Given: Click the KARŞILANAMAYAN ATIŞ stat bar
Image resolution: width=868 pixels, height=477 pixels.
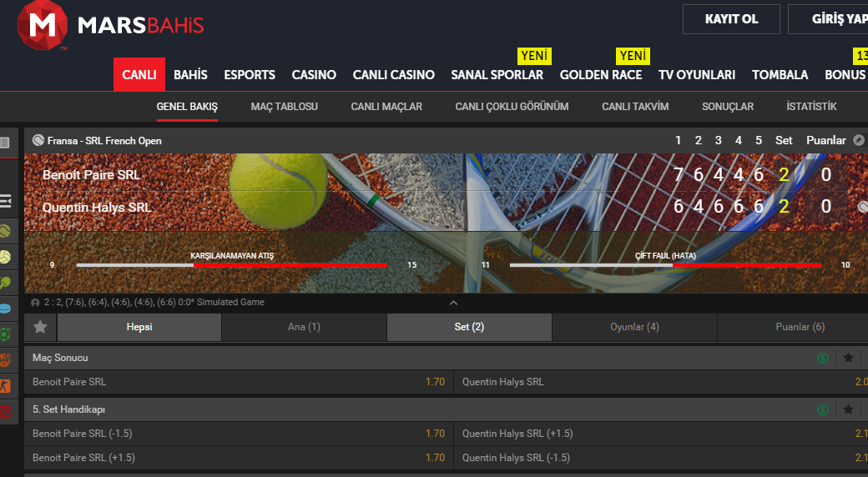Looking at the screenshot, I should pos(232,265).
